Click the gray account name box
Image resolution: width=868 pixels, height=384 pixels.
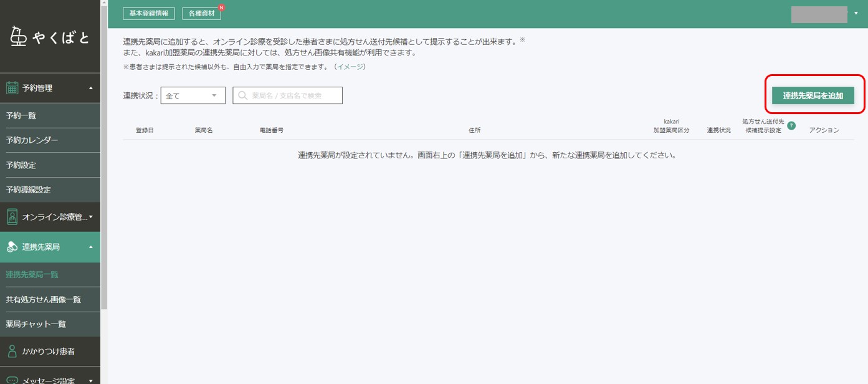pyautogui.click(x=819, y=14)
